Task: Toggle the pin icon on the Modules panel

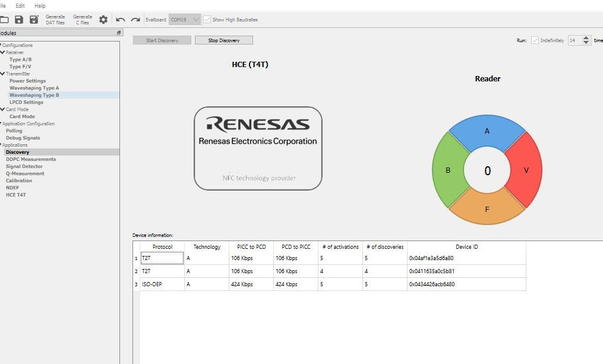Action: (118, 33)
